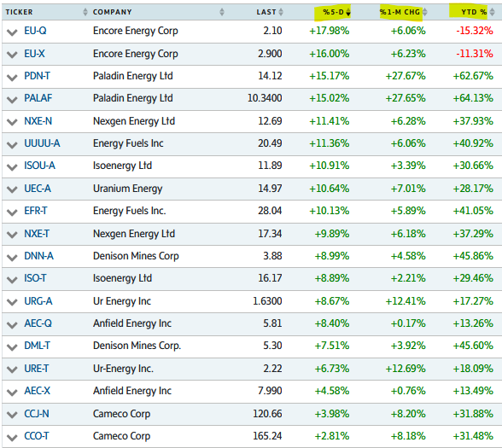Open the CCJ-N ticker link
This screenshot has width=502, height=448.
pos(37,414)
